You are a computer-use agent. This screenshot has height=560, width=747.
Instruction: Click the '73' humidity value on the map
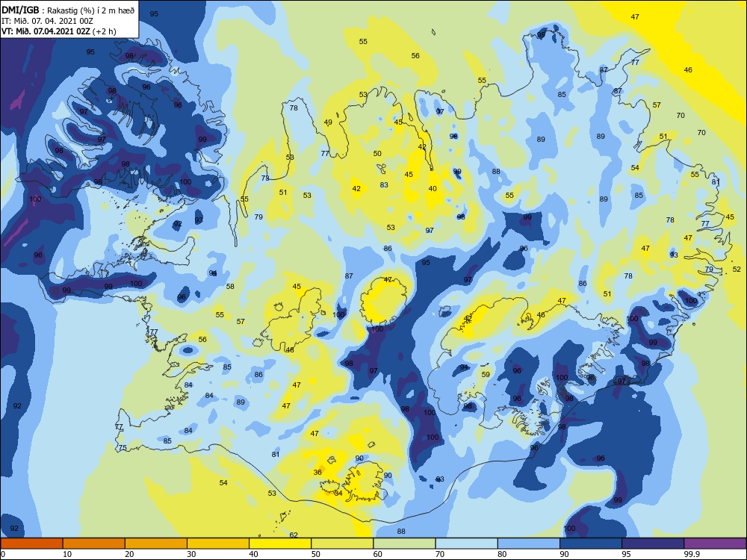(265, 178)
